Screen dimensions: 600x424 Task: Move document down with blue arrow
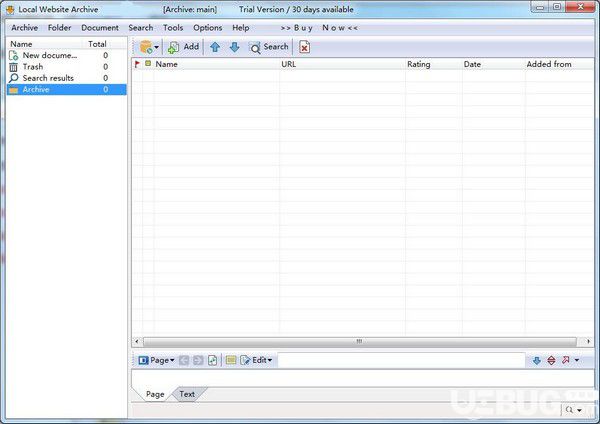234,47
